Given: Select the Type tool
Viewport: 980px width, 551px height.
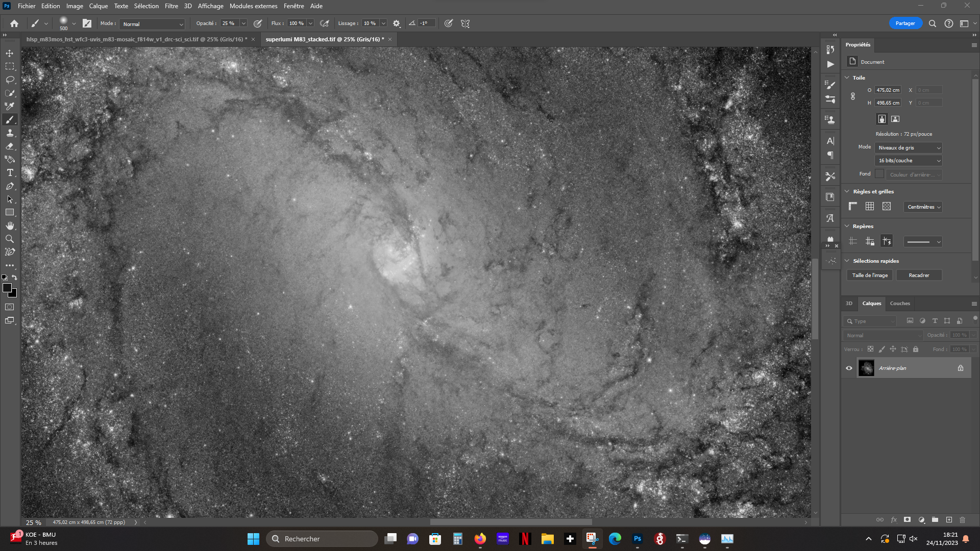Looking at the screenshot, I should point(10,172).
